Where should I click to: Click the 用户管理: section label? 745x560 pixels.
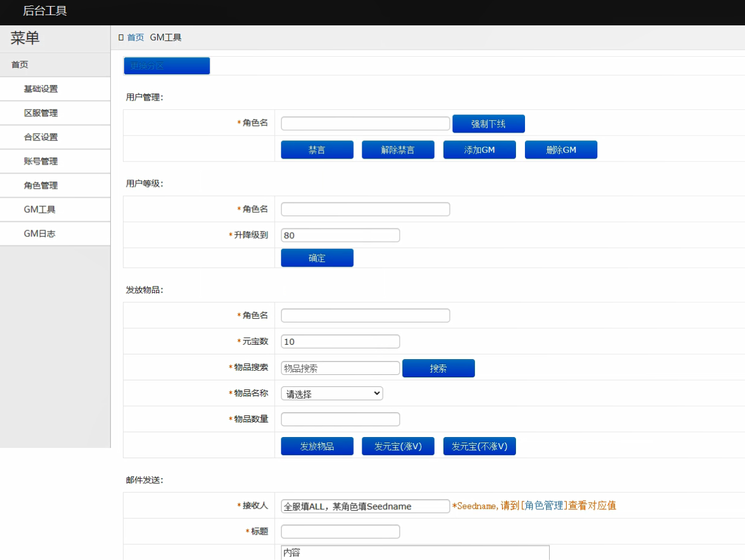point(145,96)
